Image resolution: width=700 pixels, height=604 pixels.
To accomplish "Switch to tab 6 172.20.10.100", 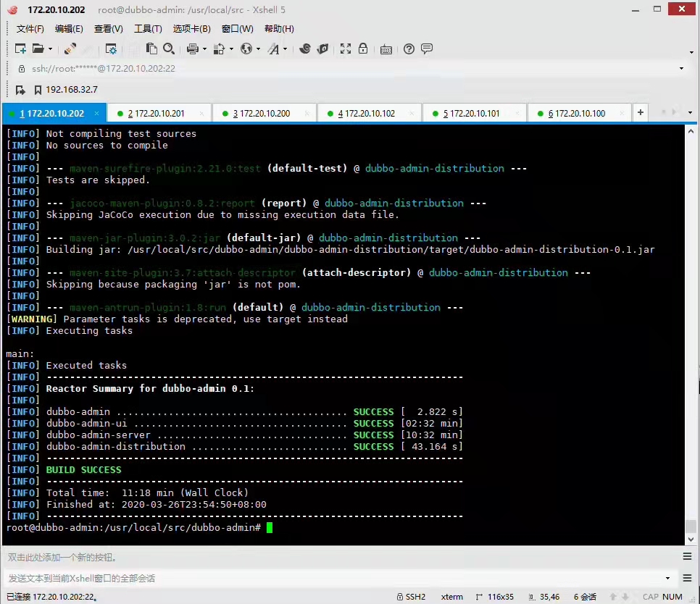I will tap(580, 113).
